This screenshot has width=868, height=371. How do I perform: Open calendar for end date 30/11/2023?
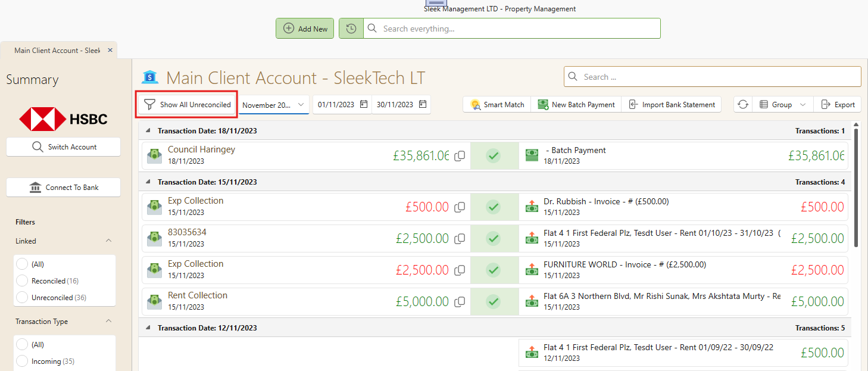click(423, 104)
